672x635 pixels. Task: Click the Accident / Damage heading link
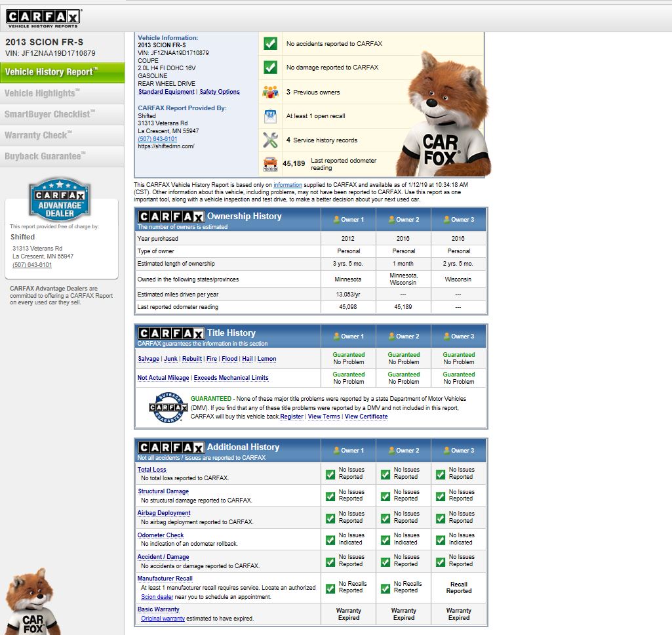(163, 556)
